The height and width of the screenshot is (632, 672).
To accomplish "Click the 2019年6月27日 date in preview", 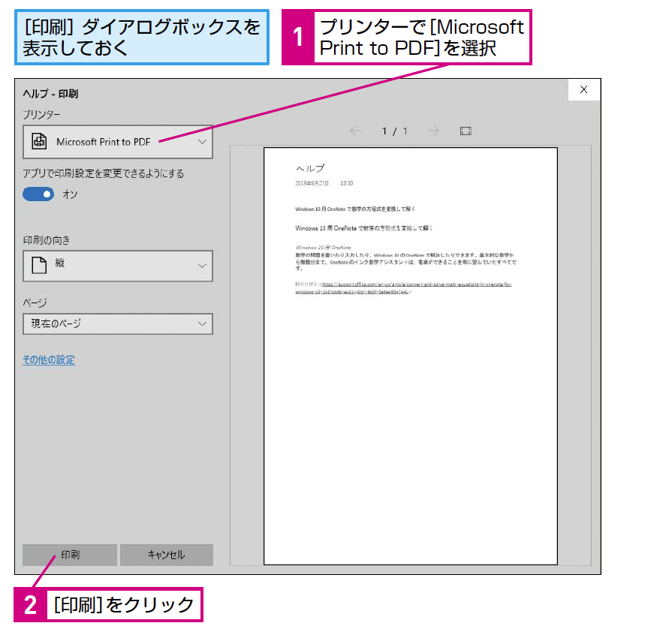I will click(312, 183).
